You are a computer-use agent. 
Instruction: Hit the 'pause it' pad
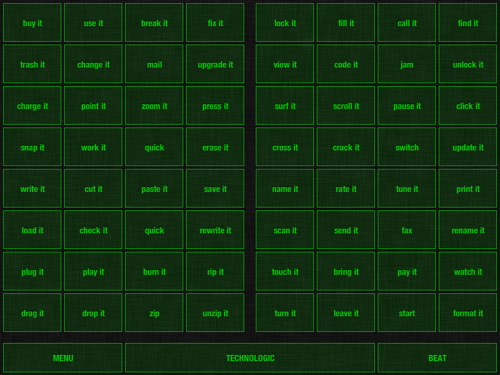tap(407, 106)
